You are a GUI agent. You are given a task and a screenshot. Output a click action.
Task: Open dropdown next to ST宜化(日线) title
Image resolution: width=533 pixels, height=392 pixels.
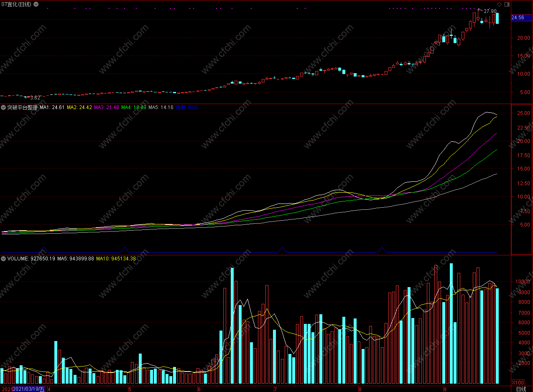(x=36, y=4)
